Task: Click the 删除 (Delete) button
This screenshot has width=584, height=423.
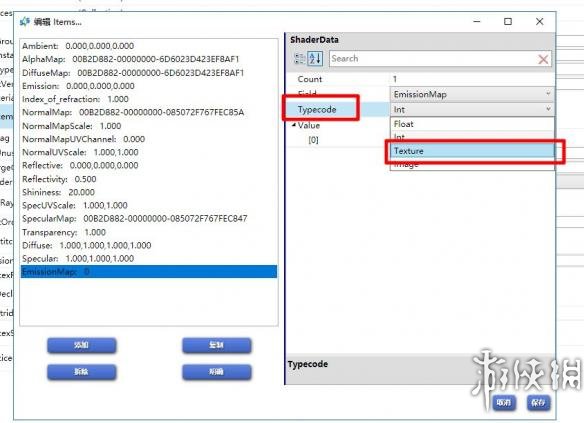Action: [x=82, y=372]
